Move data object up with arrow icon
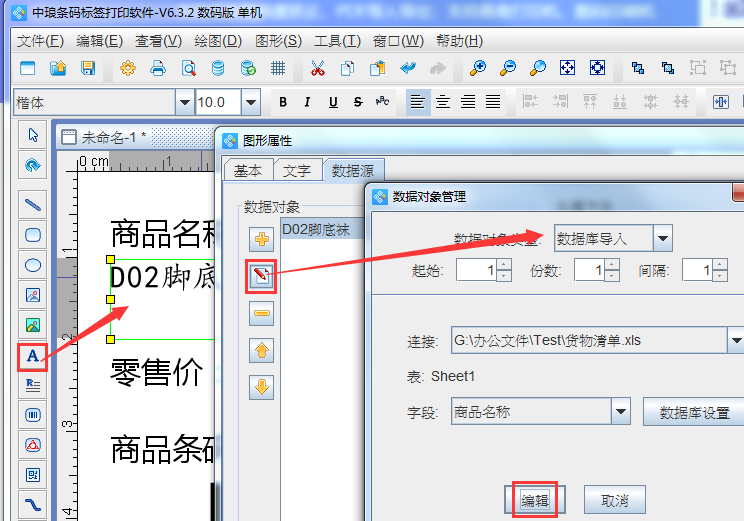The image size is (744, 521). (262, 351)
